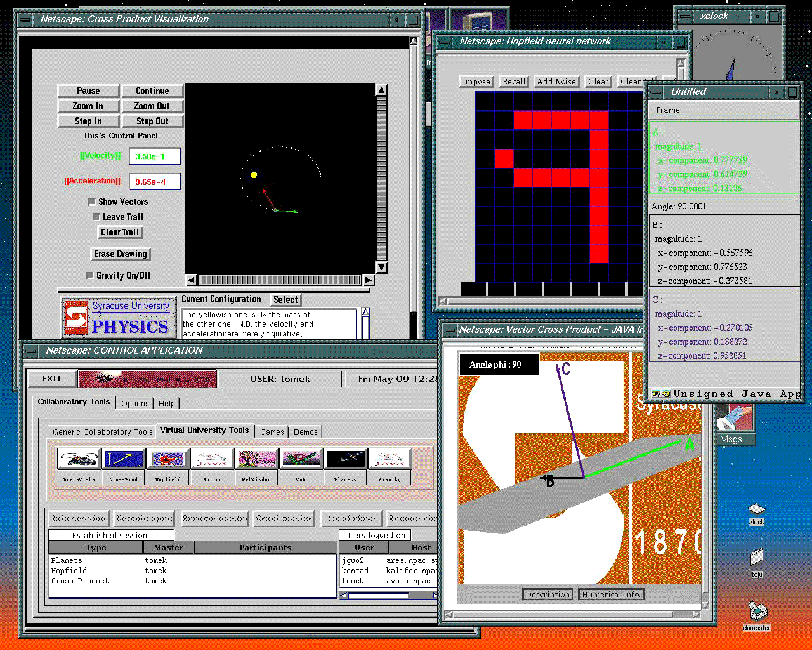Screen dimensions: 812x650
Task: Click the Acceleration value field 9.65e-4
Action: [155, 182]
